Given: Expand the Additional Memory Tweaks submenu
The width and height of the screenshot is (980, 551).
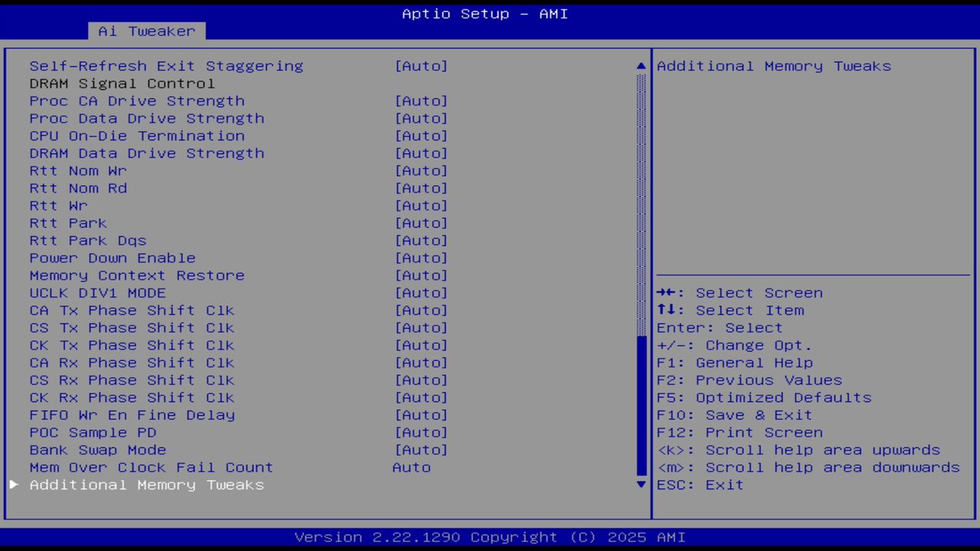Looking at the screenshot, I should click(146, 484).
